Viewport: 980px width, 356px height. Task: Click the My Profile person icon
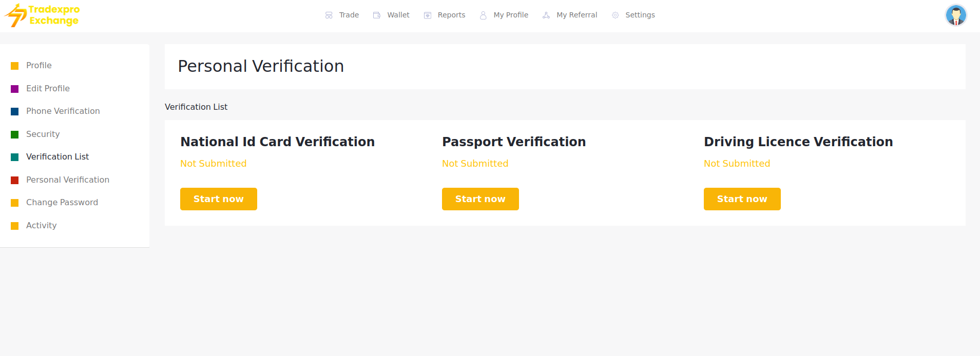click(x=483, y=15)
